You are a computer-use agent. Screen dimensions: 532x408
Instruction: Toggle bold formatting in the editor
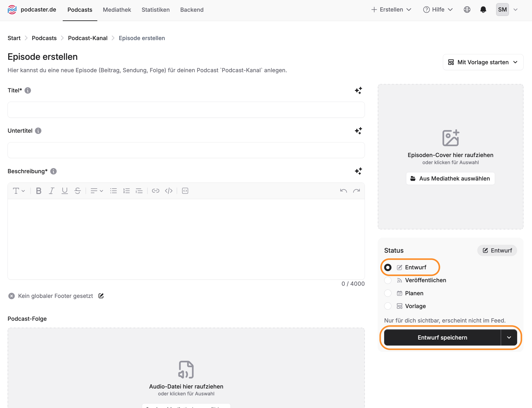click(38, 191)
